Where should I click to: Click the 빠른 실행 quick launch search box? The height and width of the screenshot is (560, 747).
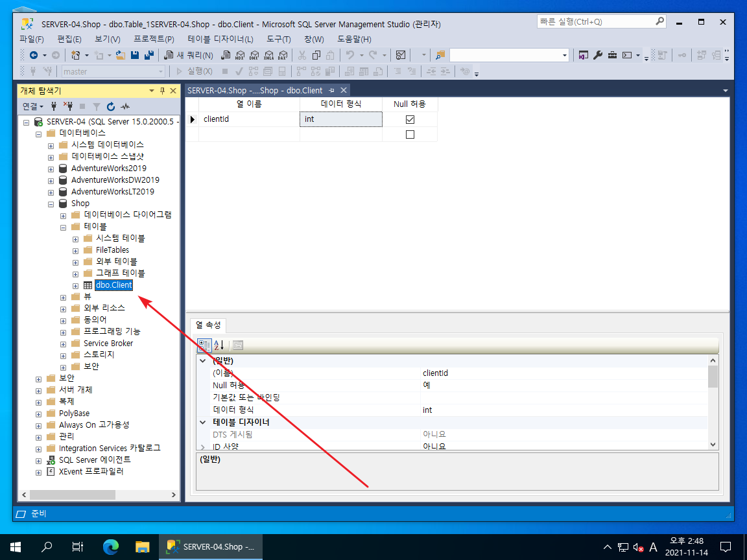[600, 21]
